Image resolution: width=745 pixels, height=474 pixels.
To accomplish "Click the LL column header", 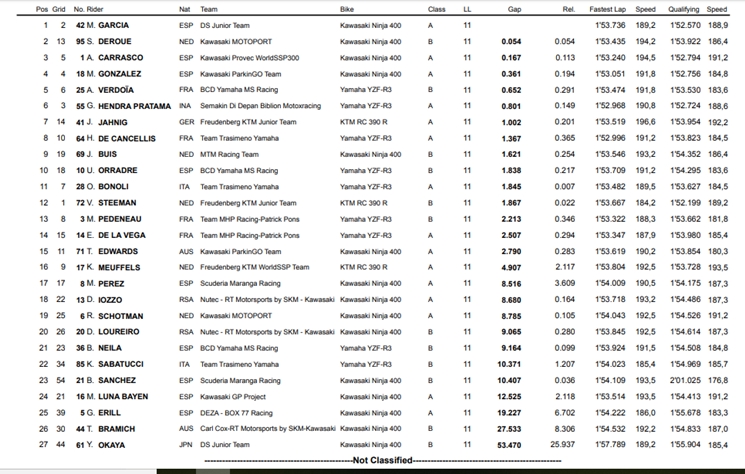I will pos(468,9).
